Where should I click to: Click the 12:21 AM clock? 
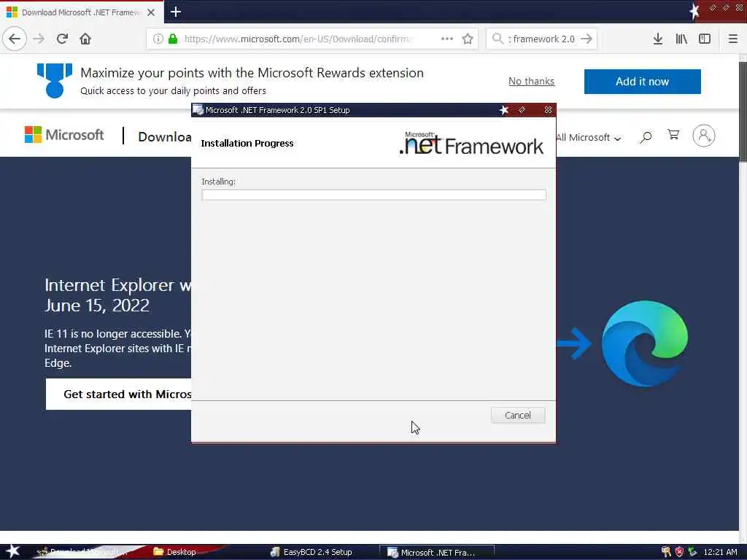click(720, 553)
